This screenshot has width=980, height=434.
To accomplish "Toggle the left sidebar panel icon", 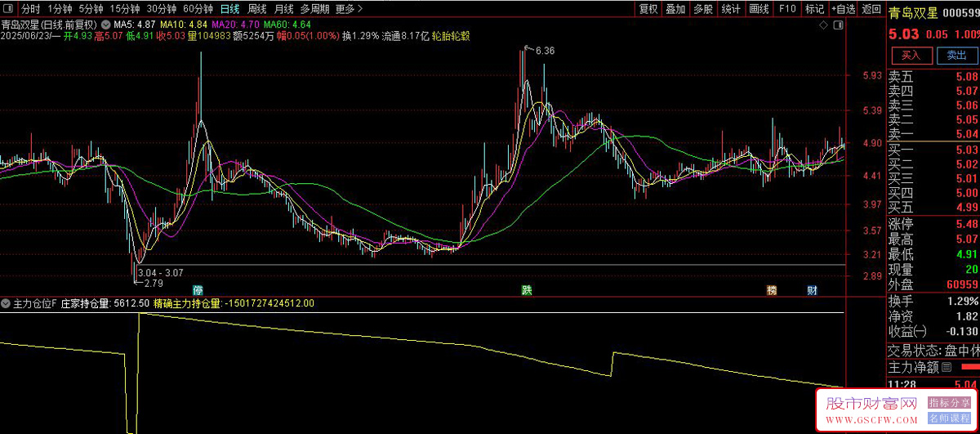I will coord(9,9).
